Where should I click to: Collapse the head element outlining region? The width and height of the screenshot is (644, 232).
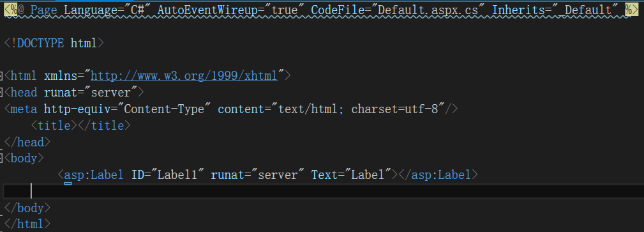[x=1, y=93]
